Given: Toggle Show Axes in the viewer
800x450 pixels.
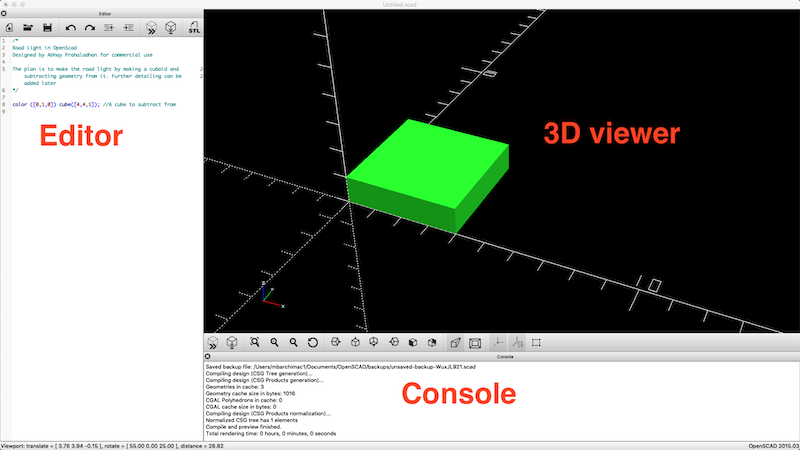Looking at the screenshot, I should 498,342.
